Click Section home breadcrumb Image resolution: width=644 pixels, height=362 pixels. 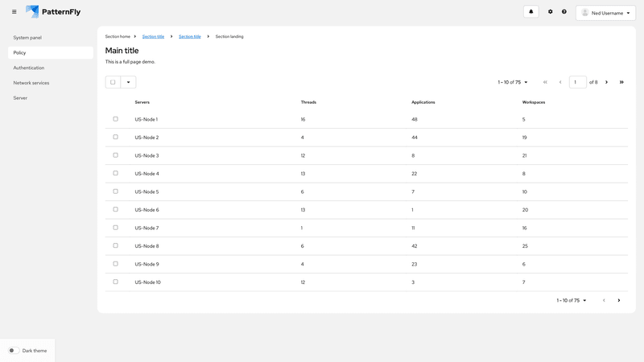118,36
